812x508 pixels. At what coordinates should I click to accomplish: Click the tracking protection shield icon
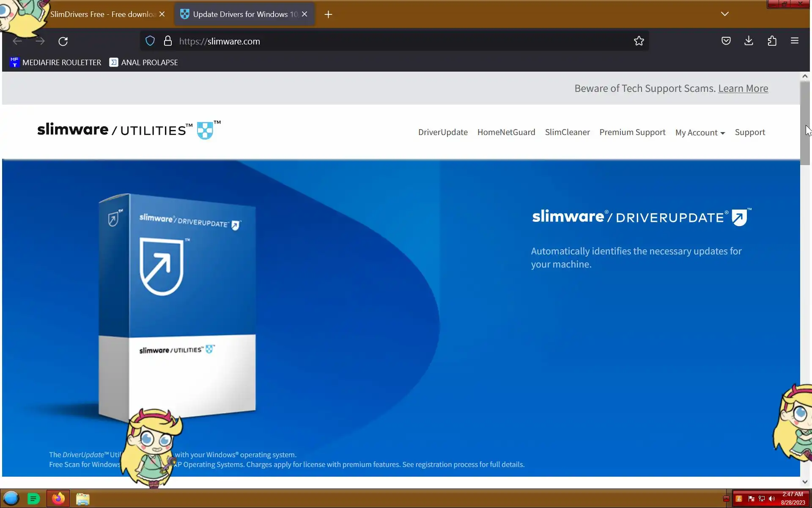point(150,41)
